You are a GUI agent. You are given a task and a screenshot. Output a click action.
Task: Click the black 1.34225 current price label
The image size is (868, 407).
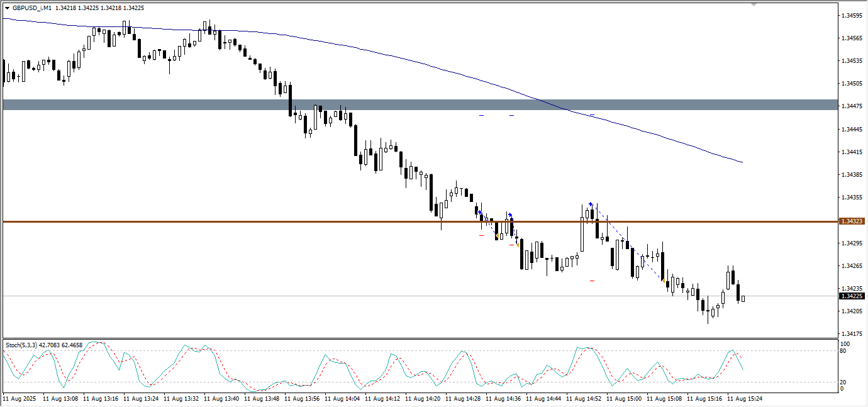(852, 296)
